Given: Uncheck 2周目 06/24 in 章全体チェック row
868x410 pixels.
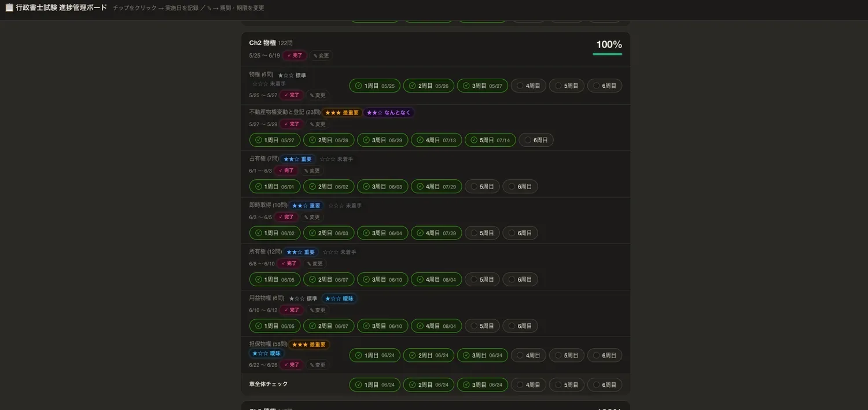Looking at the screenshot, I should coord(428,385).
